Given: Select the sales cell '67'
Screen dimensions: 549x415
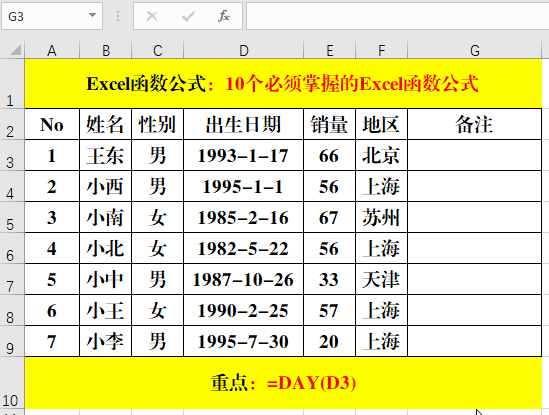Looking at the screenshot, I should tap(329, 217).
